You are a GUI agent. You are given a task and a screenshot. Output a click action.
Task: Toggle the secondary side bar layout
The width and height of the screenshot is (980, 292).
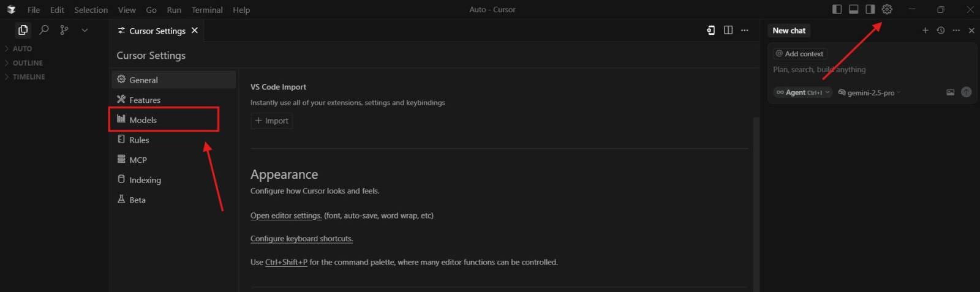tap(870, 9)
